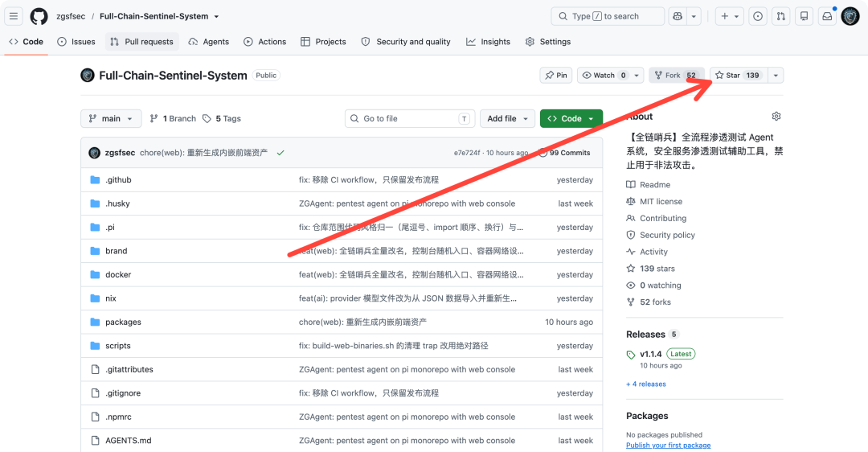Click the Activity pulse icon

pos(631,252)
